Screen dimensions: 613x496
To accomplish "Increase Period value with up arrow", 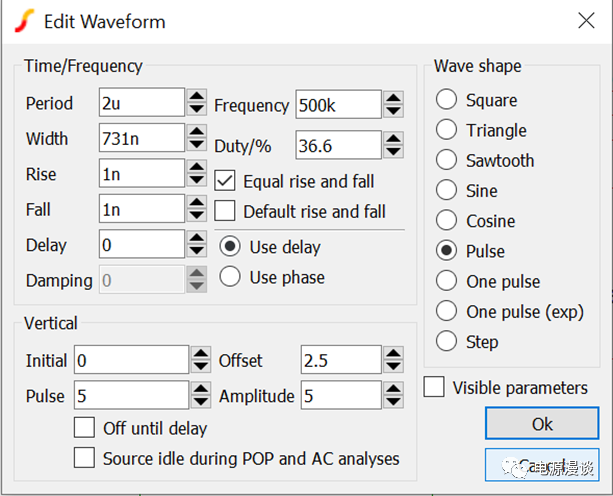I will [198, 97].
